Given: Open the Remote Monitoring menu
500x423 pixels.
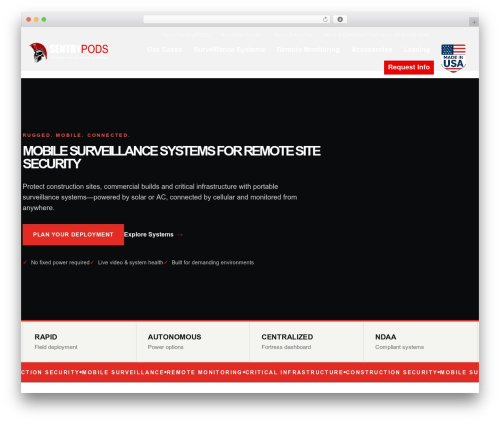Looking at the screenshot, I should 308,50.
